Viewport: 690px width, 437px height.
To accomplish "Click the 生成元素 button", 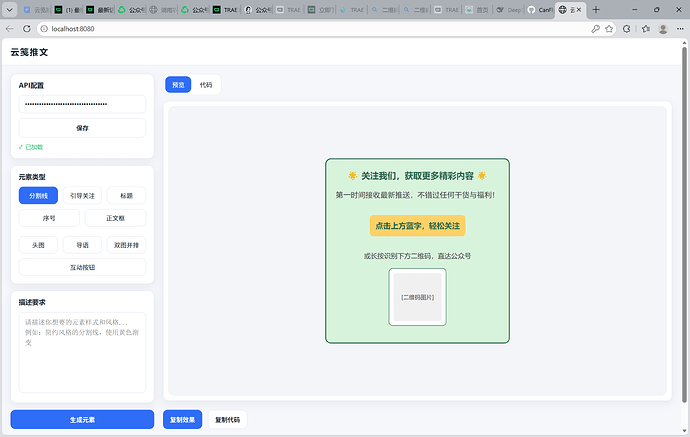I will coord(82,419).
